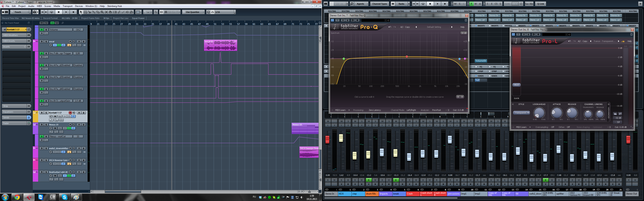Click Help in FabFilter Pro-Q
Image resolution: width=644 pixels, height=201 pixels.
coord(462,27)
